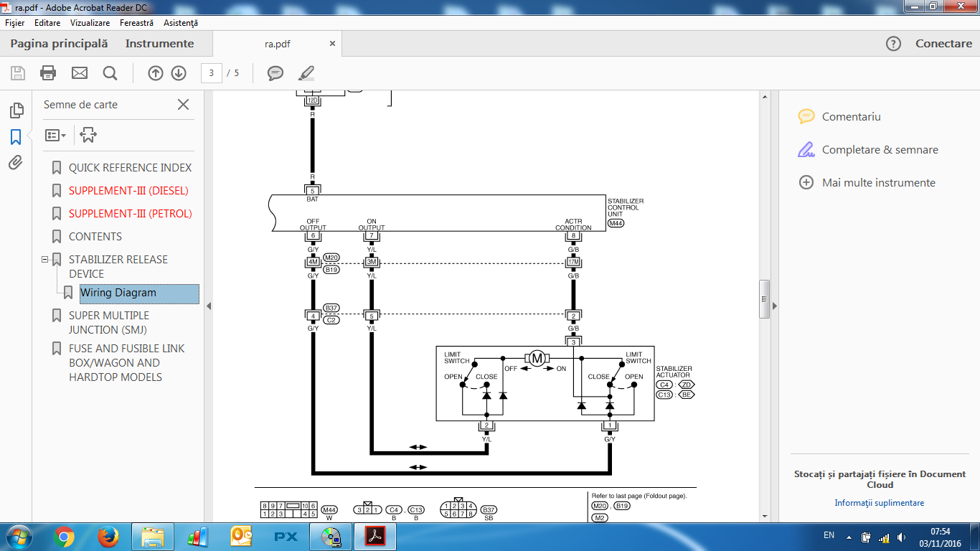Open PX application in taskbar
980x551 pixels.
tap(286, 536)
